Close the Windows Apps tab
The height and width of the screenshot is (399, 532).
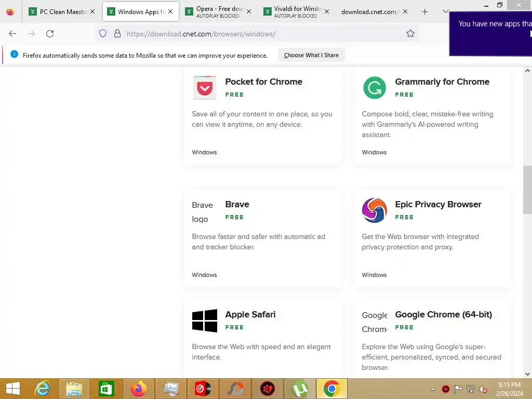tap(170, 11)
